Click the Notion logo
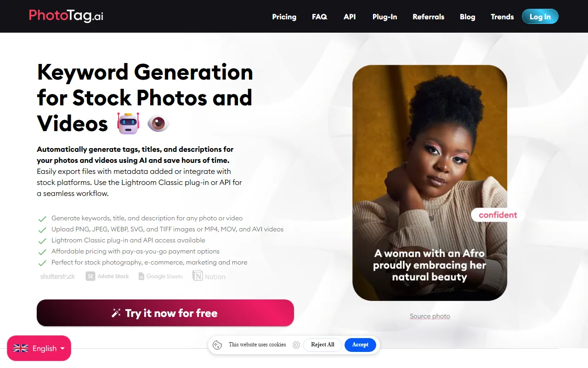This screenshot has height=368, width=588. [x=209, y=276]
